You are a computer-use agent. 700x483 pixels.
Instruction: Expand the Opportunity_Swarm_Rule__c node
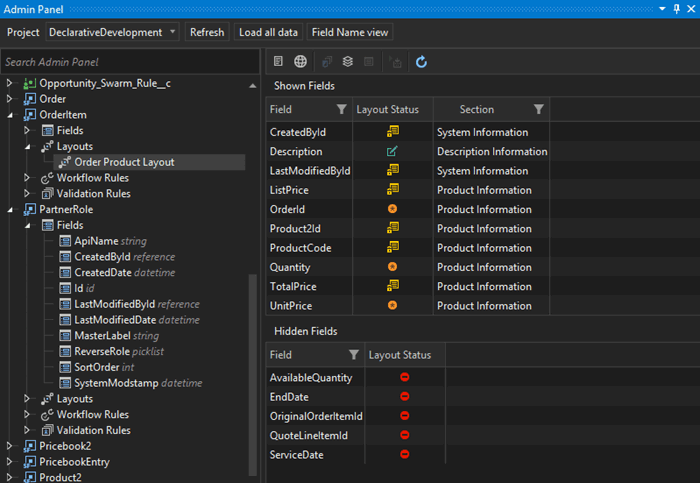pos(9,83)
